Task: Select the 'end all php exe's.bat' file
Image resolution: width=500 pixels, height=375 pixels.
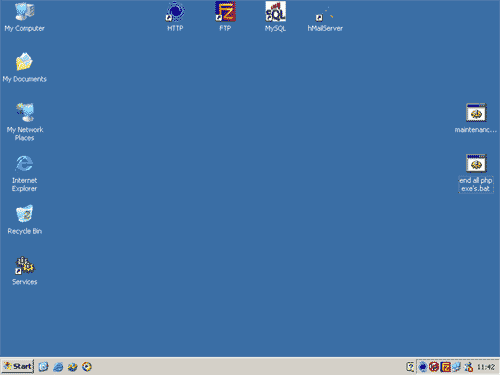Action: coord(476,164)
